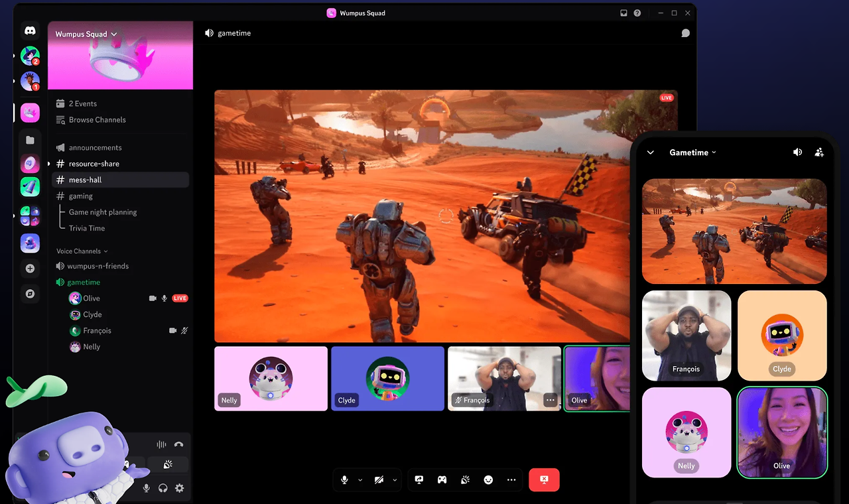Click the soundboard button in the user panel
849x504 pixels.
point(168,465)
